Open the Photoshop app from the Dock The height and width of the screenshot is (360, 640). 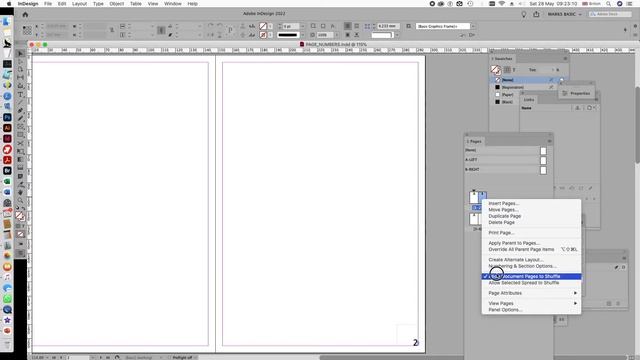pos(7,117)
